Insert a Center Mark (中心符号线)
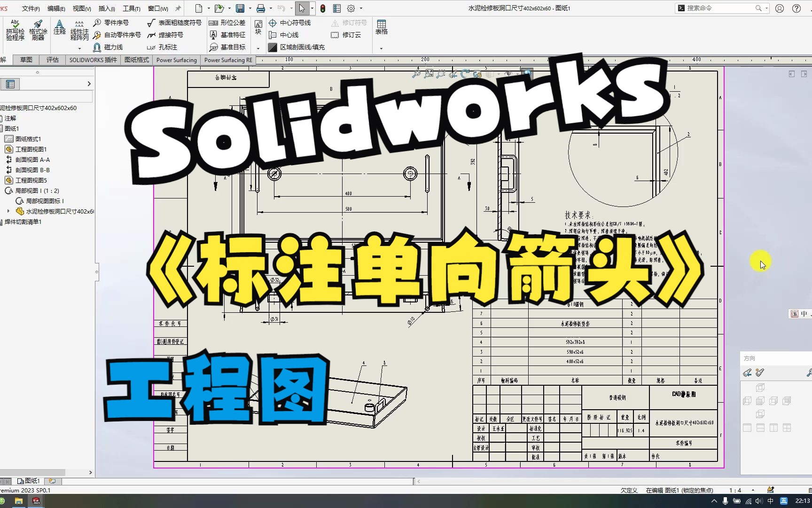Image resolution: width=812 pixels, height=508 pixels. [x=289, y=23]
